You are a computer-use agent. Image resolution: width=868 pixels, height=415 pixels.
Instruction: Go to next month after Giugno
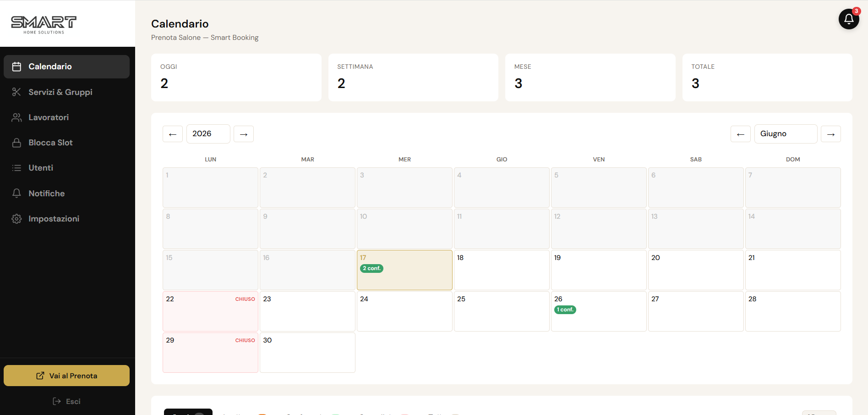click(831, 134)
